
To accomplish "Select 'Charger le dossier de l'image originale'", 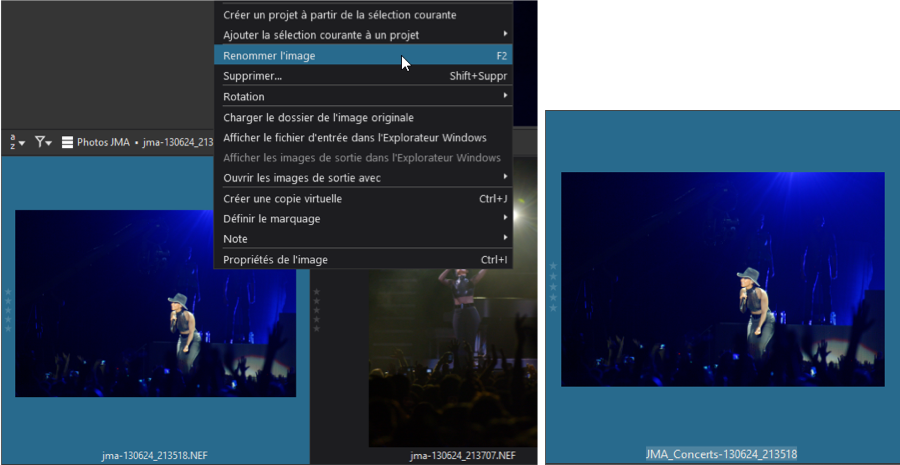I will pos(363,118).
